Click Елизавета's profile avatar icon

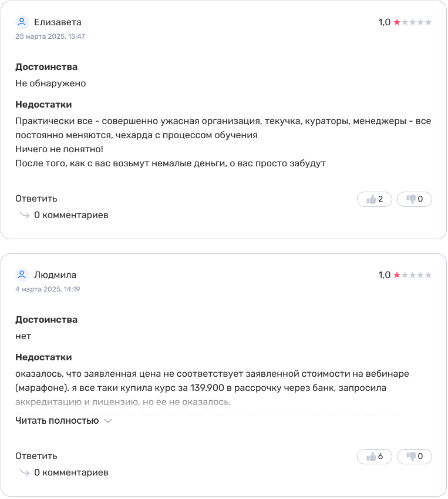click(x=22, y=22)
